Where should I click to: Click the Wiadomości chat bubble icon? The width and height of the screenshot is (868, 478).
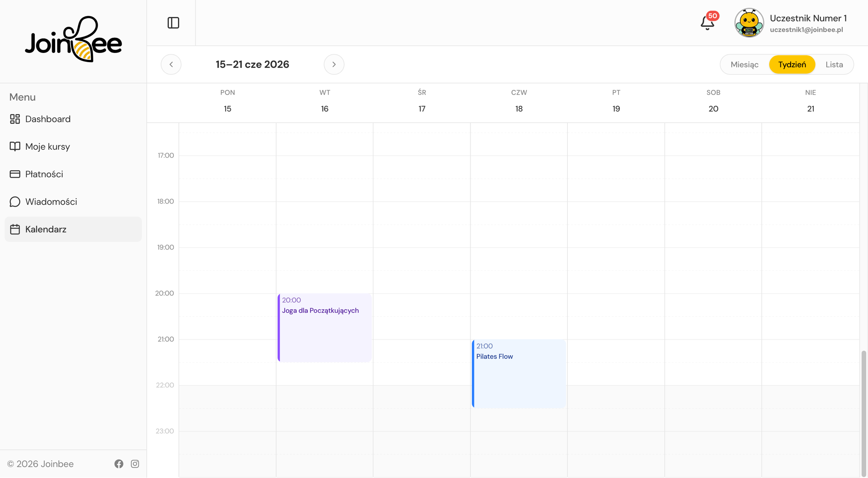click(x=15, y=201)
